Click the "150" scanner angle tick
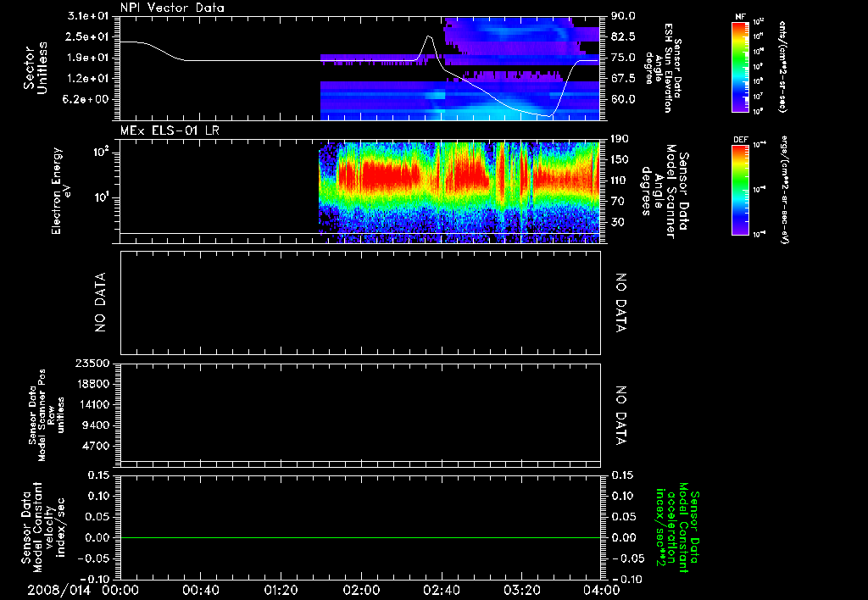 click(x=620, y=159)
